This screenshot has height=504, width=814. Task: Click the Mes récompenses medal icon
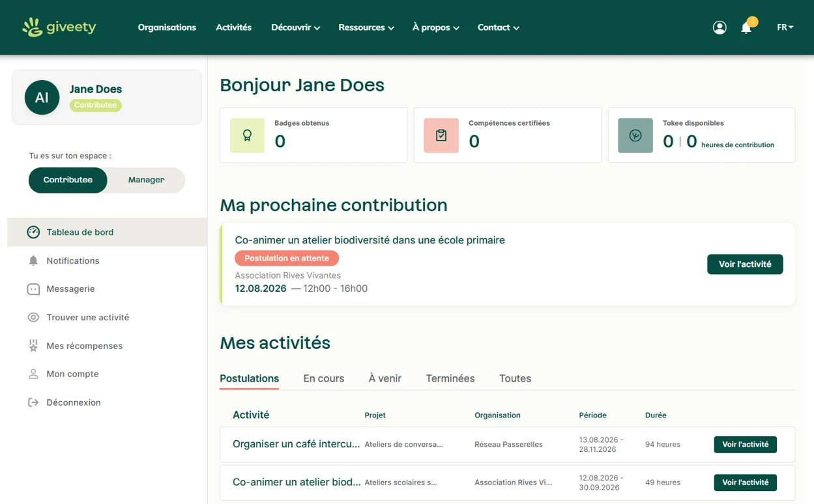tap(33, 346)
